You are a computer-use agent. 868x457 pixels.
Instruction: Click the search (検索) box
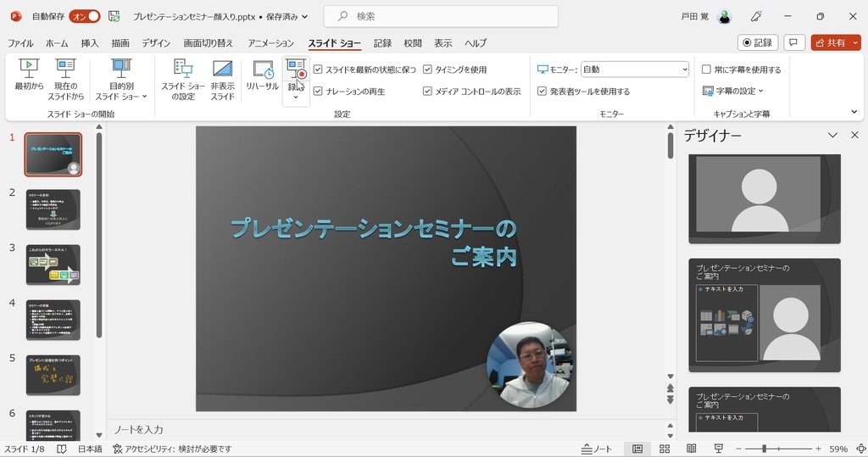pyautogui.click(x=441, y=17)
